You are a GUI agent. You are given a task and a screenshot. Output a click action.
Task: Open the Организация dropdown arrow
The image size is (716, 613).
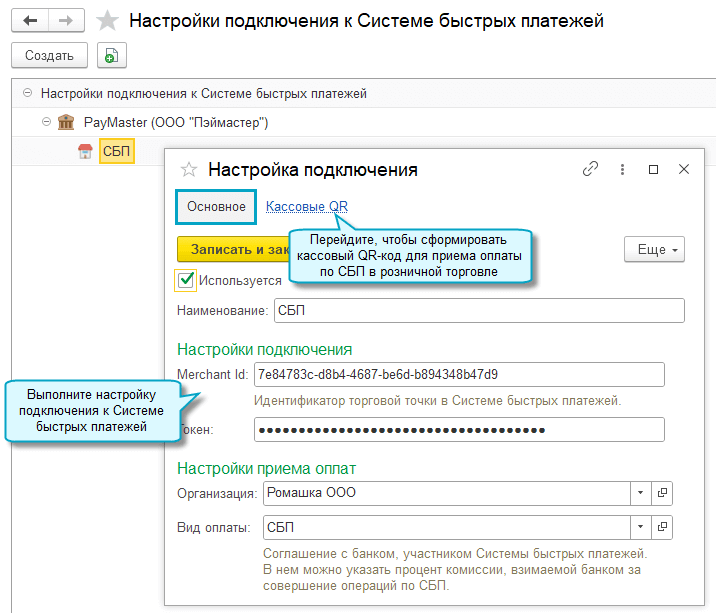[x=640, y=493]
